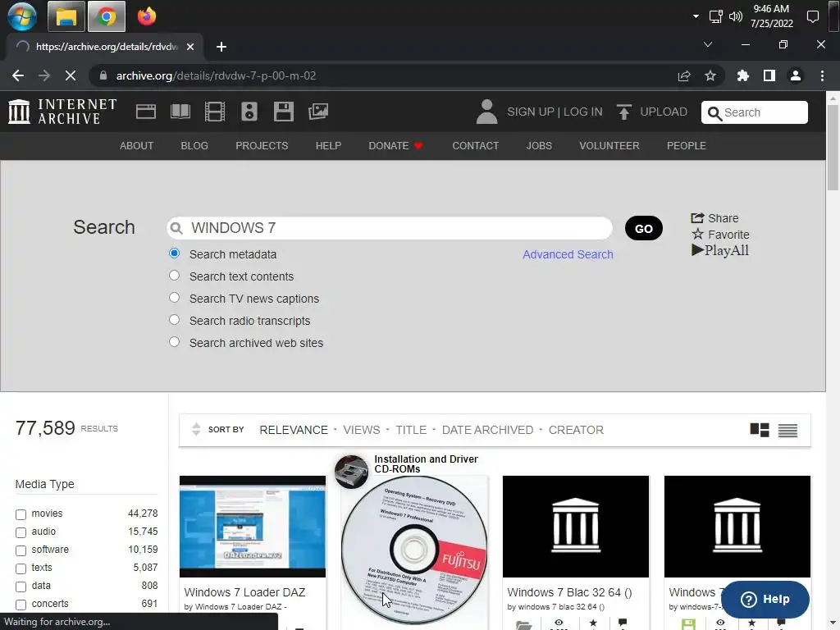Show hidden system tray icons
Image resolution: width=840 pixels, height=630 pixels.
(696, 16)
